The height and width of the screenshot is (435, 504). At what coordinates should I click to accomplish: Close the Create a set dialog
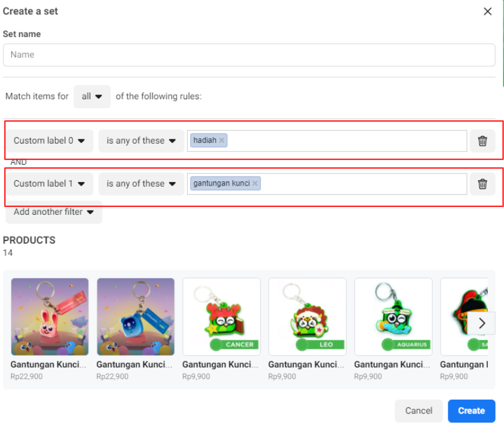(x=488, y=11)
